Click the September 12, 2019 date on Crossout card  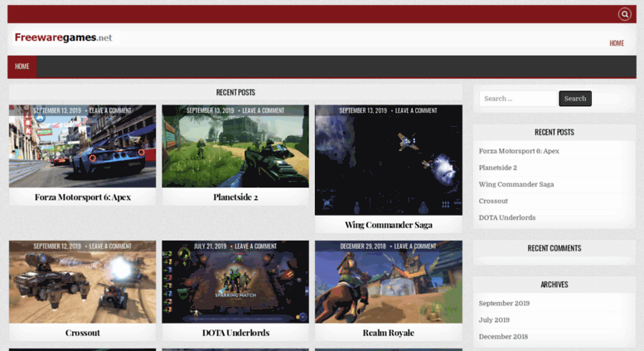pos(57,246)
